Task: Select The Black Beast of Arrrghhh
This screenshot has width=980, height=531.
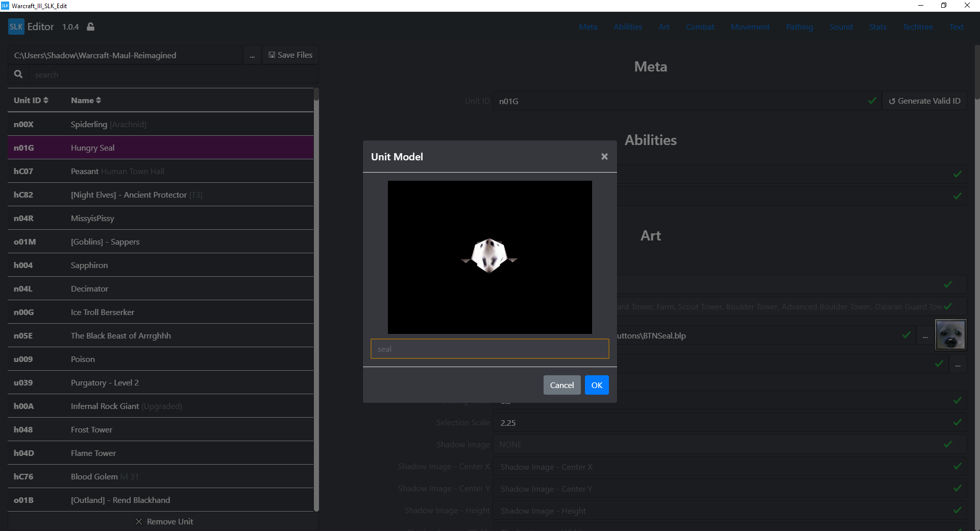Action: [161, 335]
